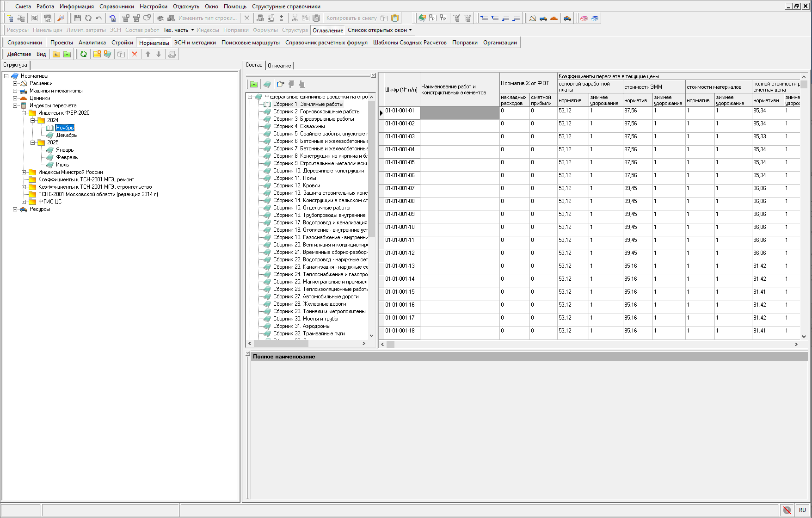Click the hammer and sickle toolbar icon
This screenshot has width=812, height=518.
coord(533,18)
